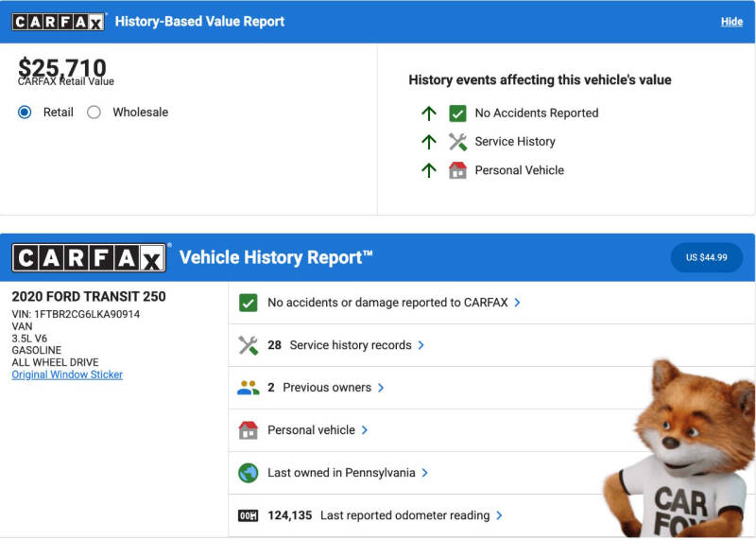
Task: Select the Wholesale value radio button
Action: coord(94,112)
